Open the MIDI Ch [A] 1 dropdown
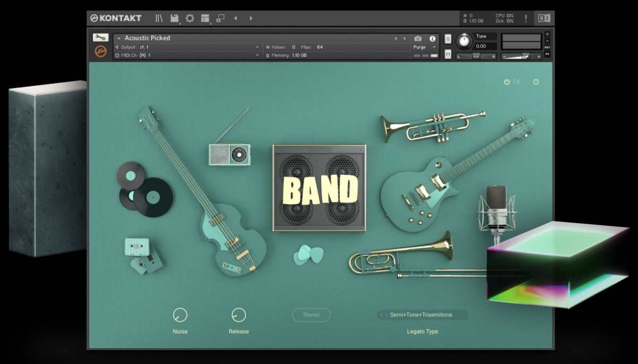 point(187,55)
